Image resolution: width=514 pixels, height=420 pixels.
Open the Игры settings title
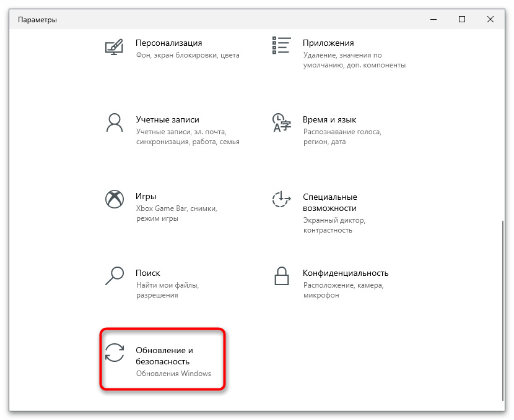[146, 196]
